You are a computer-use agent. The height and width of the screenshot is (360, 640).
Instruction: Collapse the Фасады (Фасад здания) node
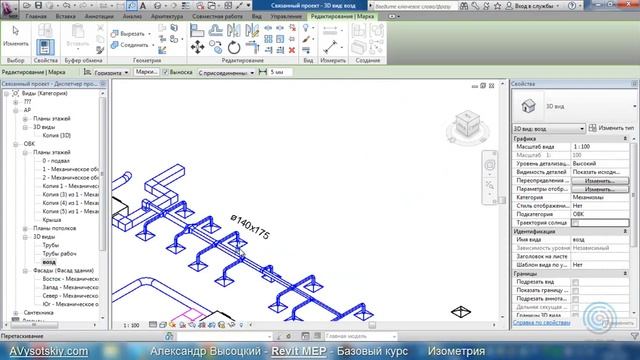point(25,271)
